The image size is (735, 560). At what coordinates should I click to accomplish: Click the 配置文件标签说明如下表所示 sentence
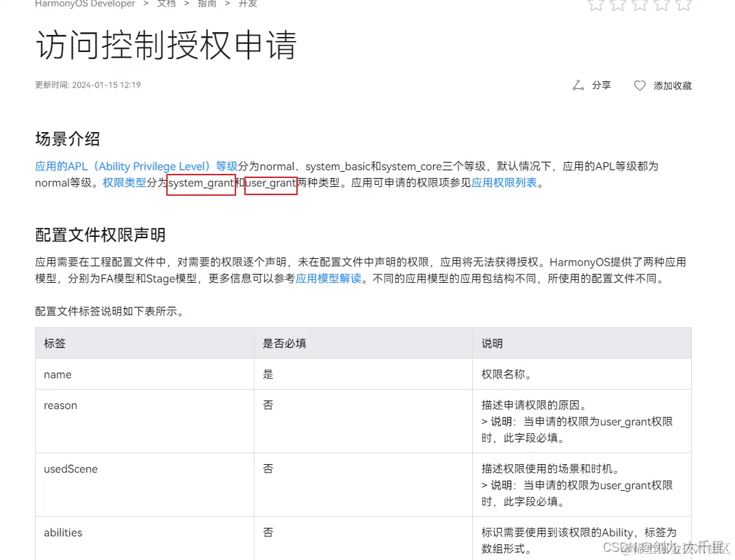[109, 311]
